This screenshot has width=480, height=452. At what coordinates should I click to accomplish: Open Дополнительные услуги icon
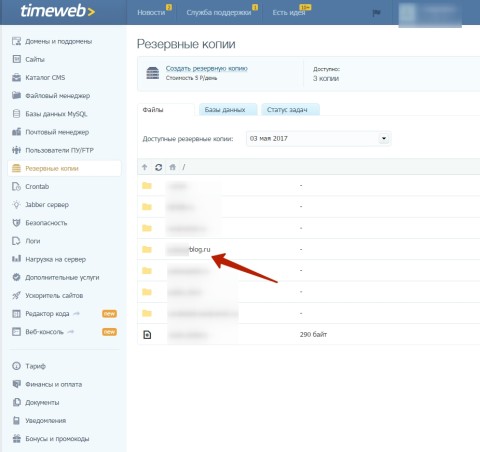point(16,277)
